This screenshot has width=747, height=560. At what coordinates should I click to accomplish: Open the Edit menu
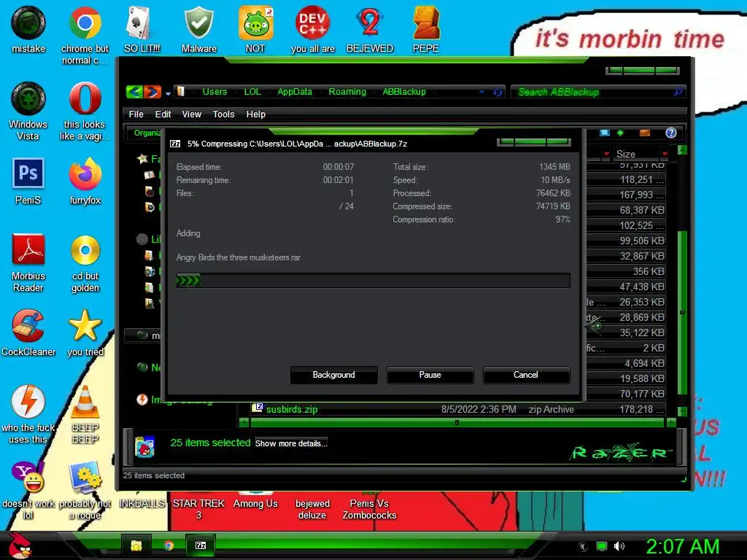tap(163, 114)
